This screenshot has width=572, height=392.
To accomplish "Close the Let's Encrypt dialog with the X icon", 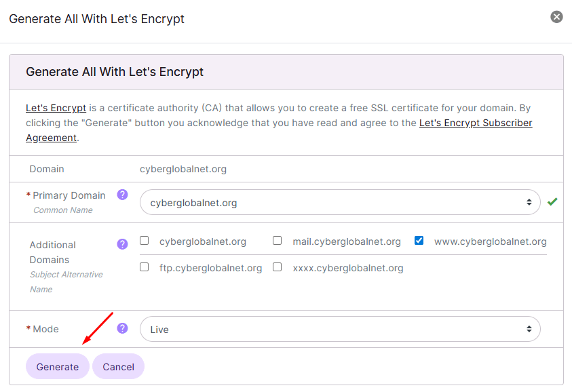I will pyautogui.click(x=556, y=17).
